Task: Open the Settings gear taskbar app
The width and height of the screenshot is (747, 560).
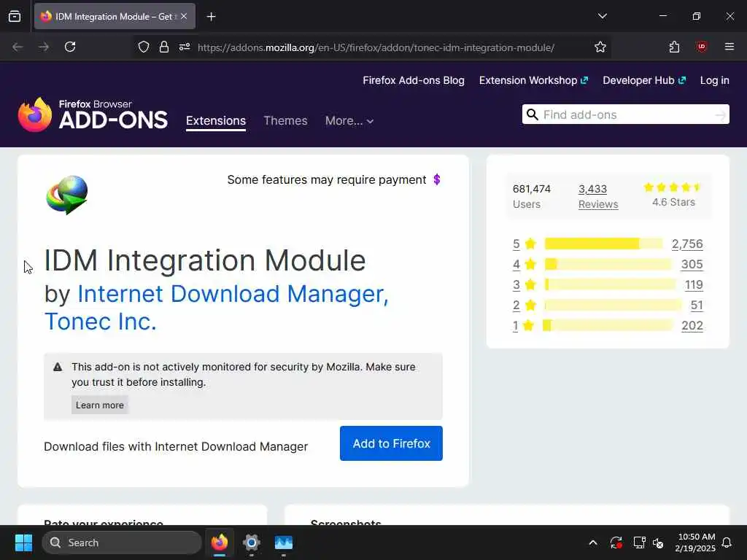Action: coord(252,542)
